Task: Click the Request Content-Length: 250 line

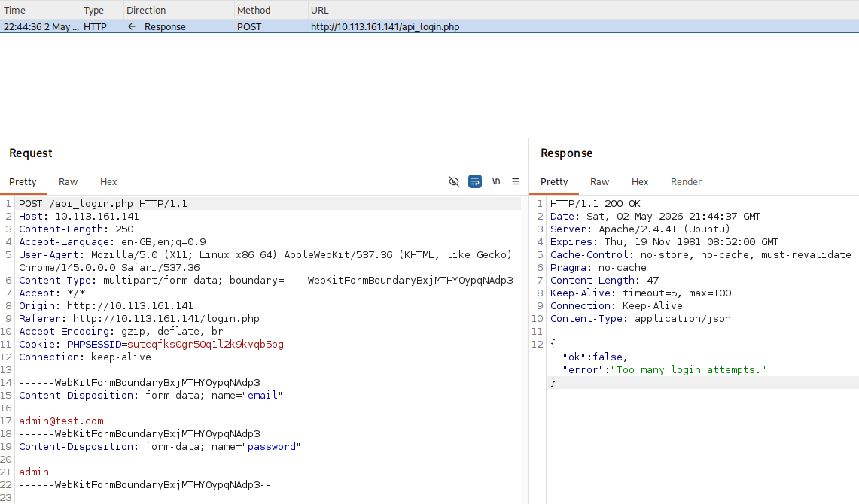Action: point(76,229)
